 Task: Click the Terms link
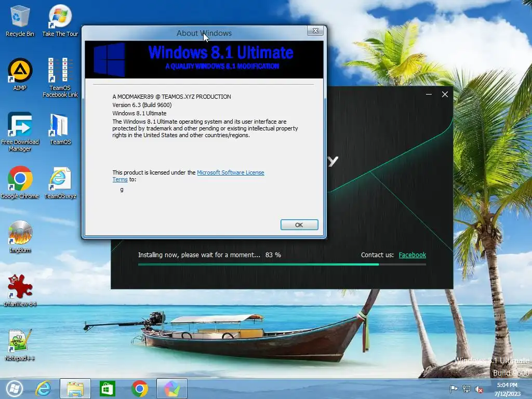point(120,179)
